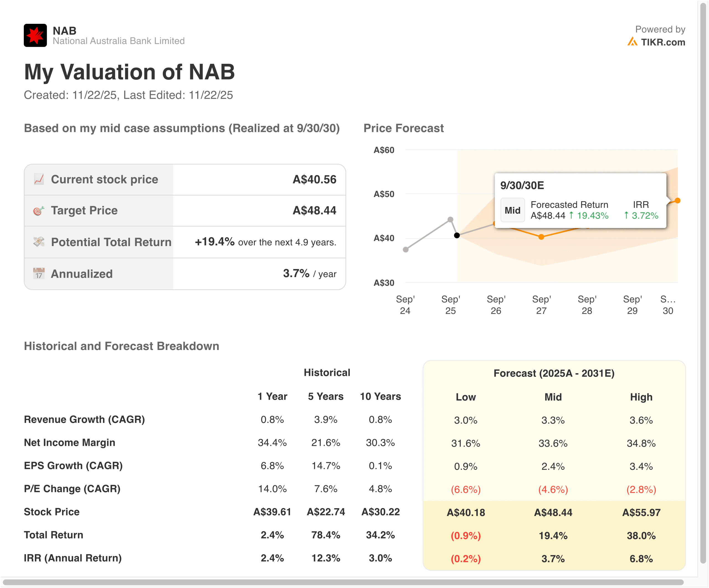
Task: Click the TIKR.com flame logo
Action: pos(632,42)
